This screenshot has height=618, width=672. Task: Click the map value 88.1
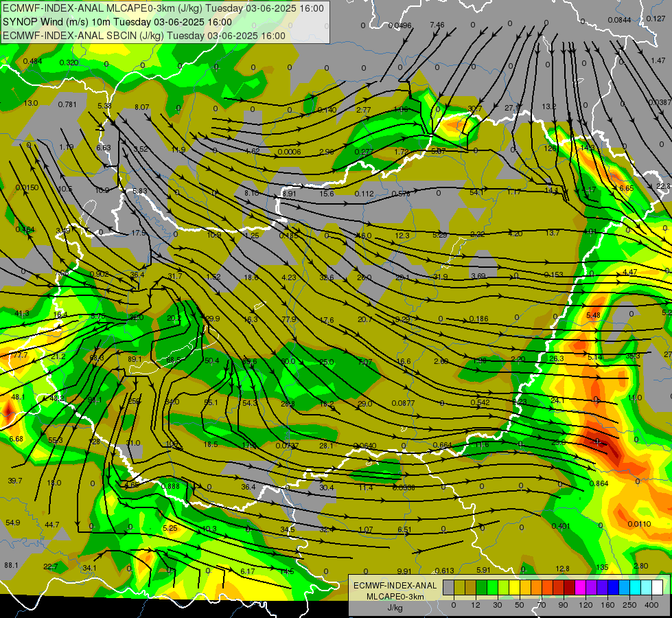tap(11, 565)
